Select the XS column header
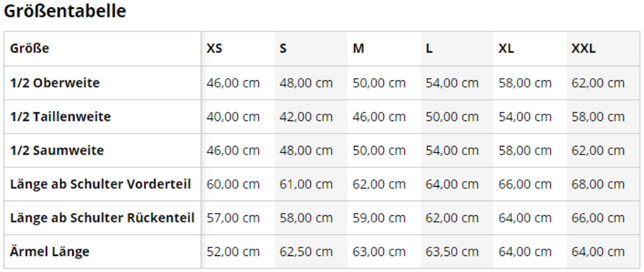This screenshot has width=644, height=272. (x=214, y=48)
